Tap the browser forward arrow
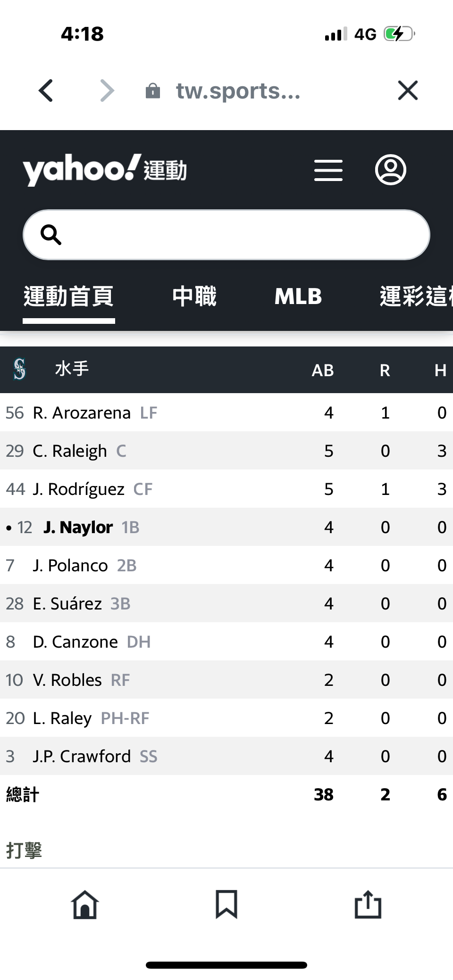Screen dimensions: 453x980 [x=107, y=91]
